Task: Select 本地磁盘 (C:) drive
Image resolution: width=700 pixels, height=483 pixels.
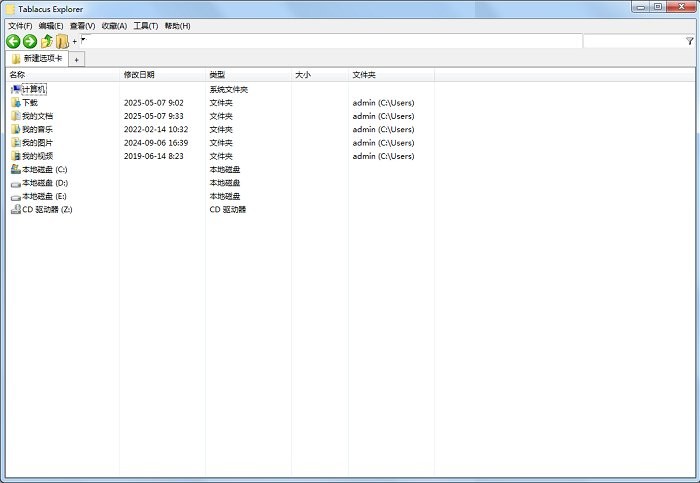Action: tap(44, 170)
